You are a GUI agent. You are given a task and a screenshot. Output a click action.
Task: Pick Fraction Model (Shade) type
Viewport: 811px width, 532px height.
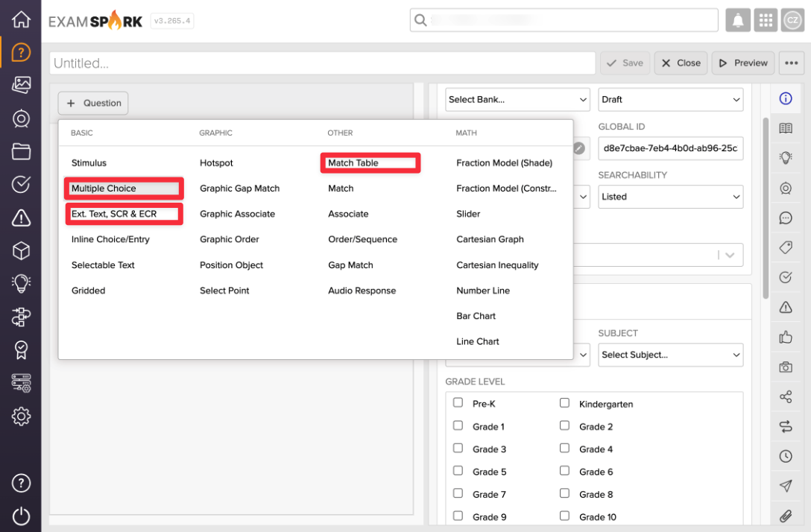click(505, 163)
